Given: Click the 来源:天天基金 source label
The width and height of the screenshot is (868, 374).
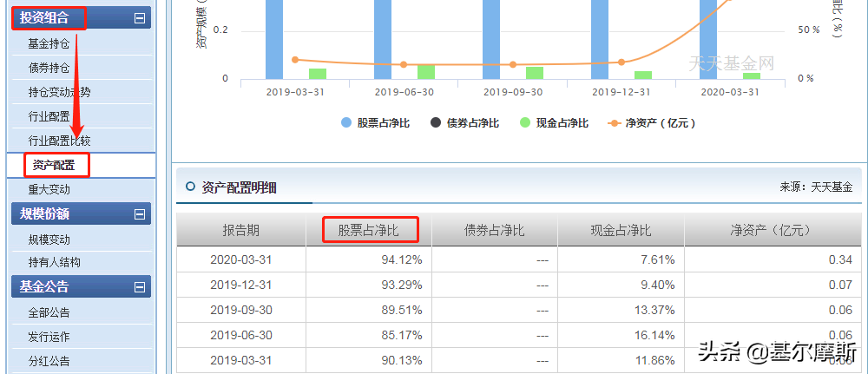Looking at the screenshot, I should pos(817,187).
